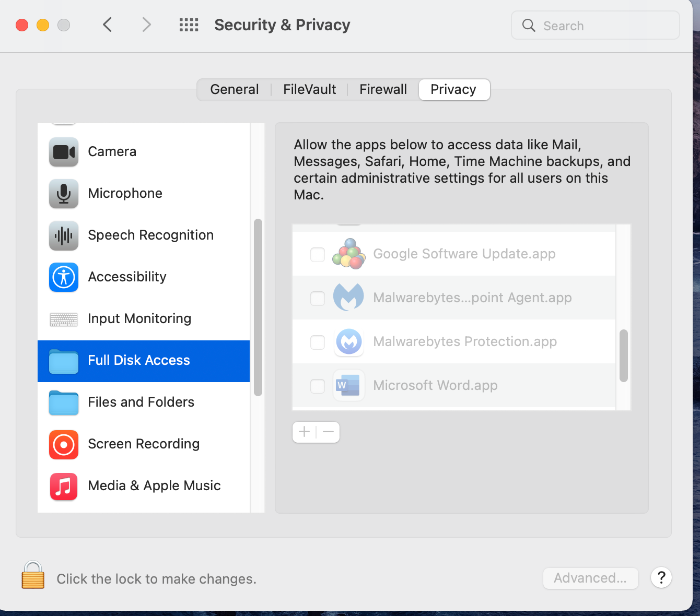Image resolution: width=700 pixels, height=616 pixels.
Task: Click the Advanced... button
Action: 590,578
